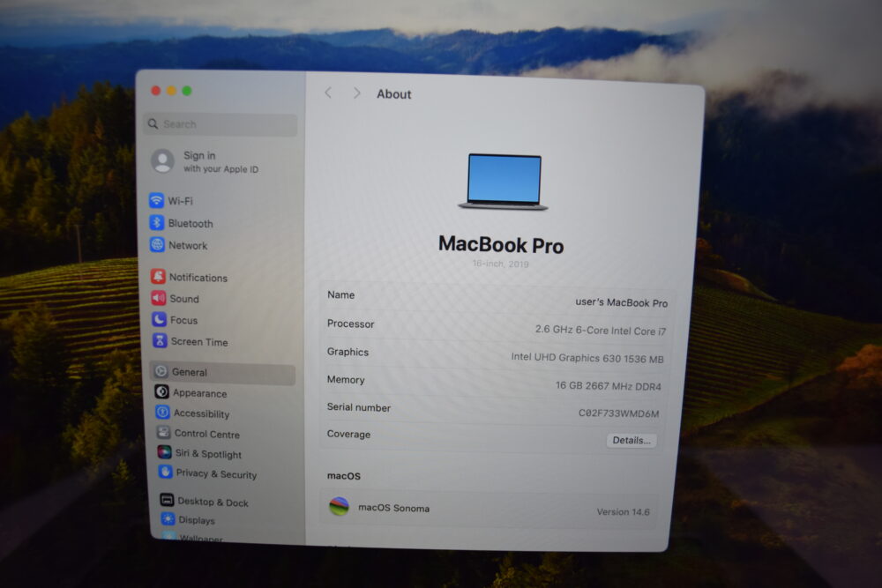Screen dimensions: 882x588
Task: Select the Network globe icon
Action: [x=158, y=244]
